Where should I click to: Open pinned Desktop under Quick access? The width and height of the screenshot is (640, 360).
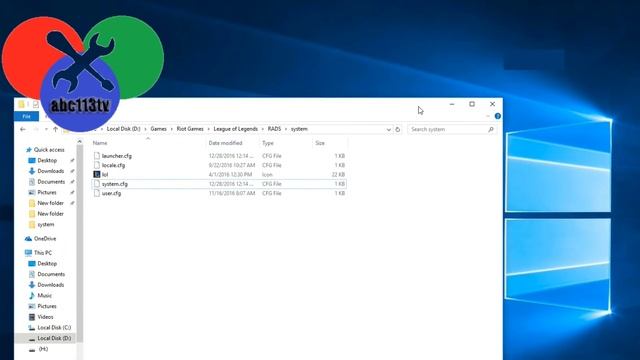click(47, 160)
